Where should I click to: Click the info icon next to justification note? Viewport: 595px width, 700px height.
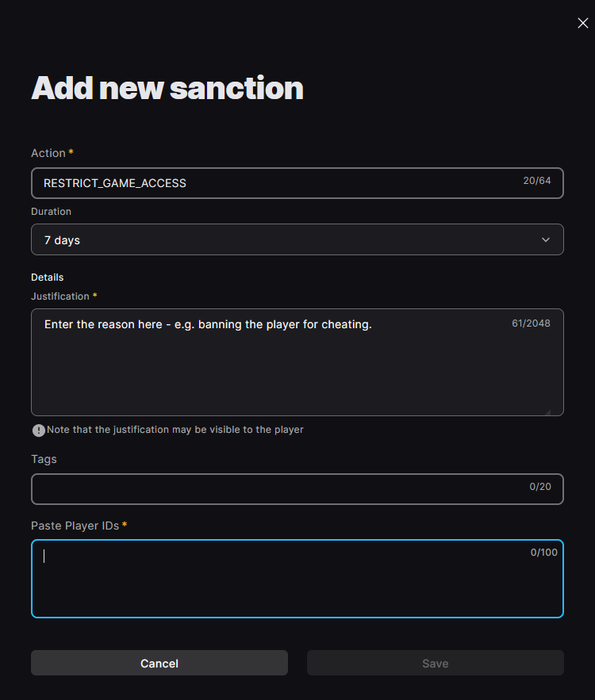click(38, 430)
